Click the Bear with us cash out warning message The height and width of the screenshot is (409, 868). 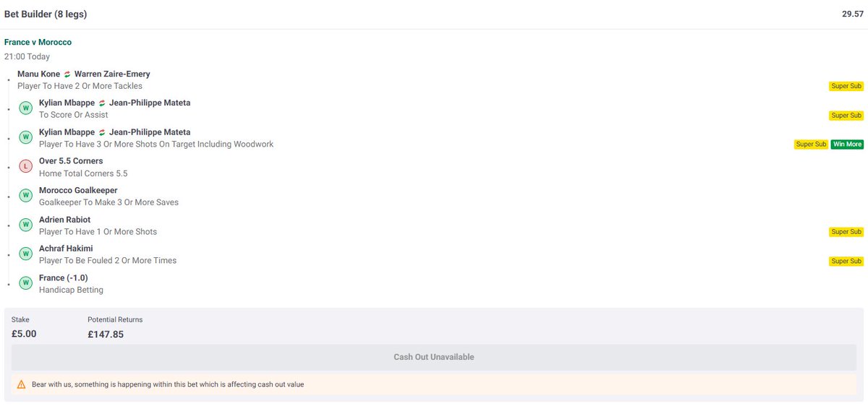(168, 384)
